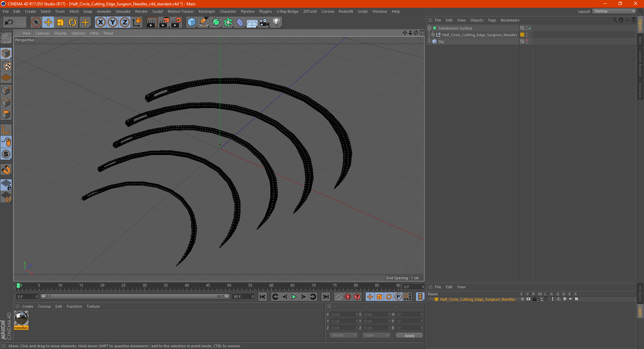Toggle X axis lock

(x=100, y=22)
